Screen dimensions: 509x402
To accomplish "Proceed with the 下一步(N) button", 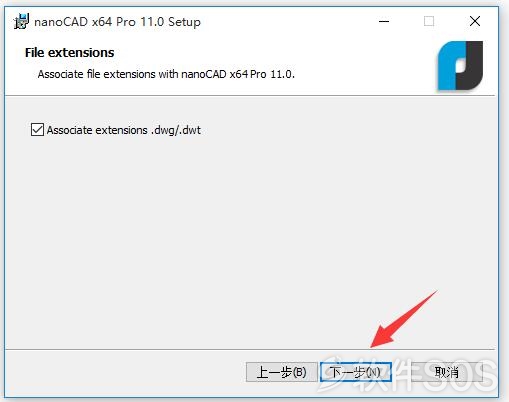I will 356,372.
